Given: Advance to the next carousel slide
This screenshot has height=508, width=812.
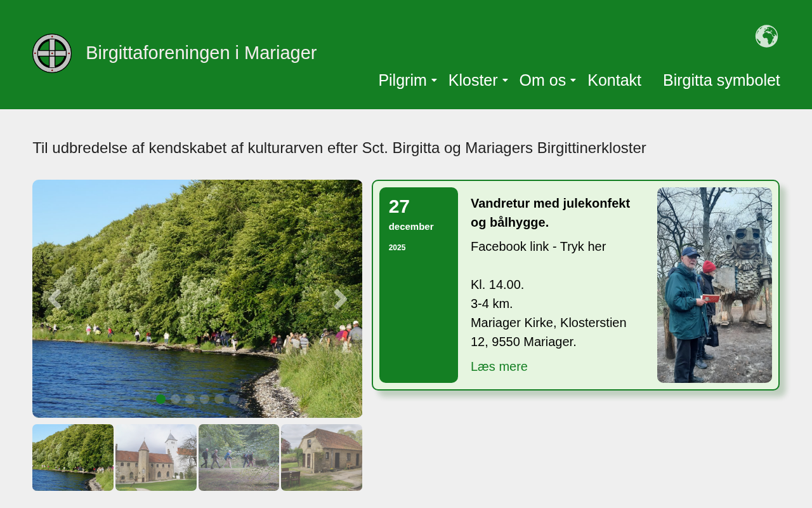Looking at the screenshot, I should click(x=340, y=299).
